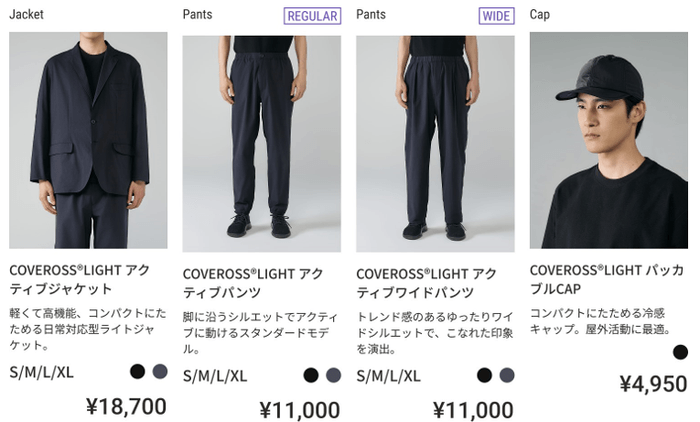Select dark gray swatch for Active Jacket

click(160, 372)
